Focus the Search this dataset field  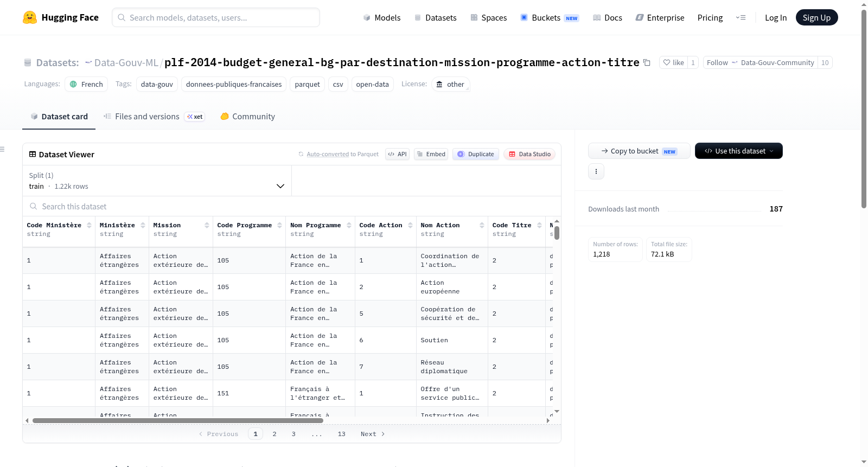[x=292, y=206]
